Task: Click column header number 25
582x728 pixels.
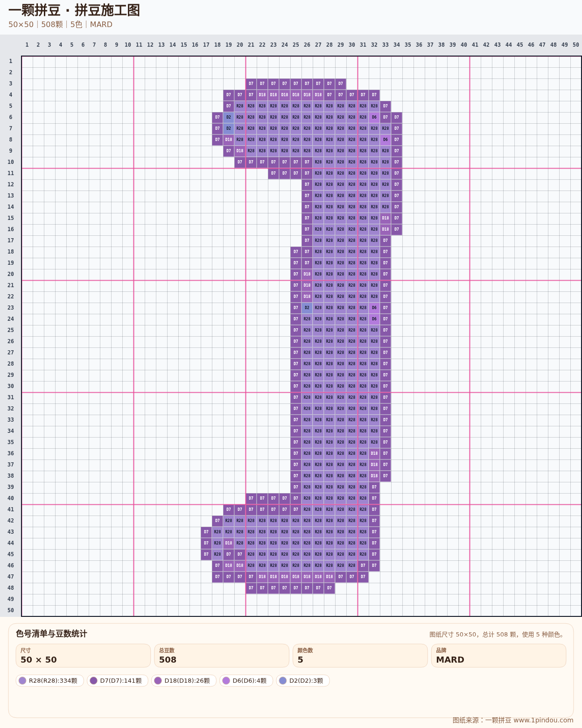Action: [296, 45]
